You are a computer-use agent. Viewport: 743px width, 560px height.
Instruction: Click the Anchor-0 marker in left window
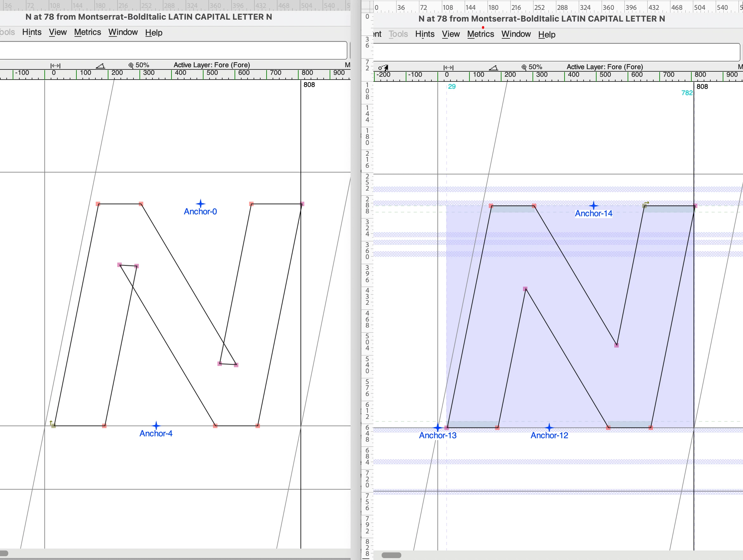click(201, 204)
